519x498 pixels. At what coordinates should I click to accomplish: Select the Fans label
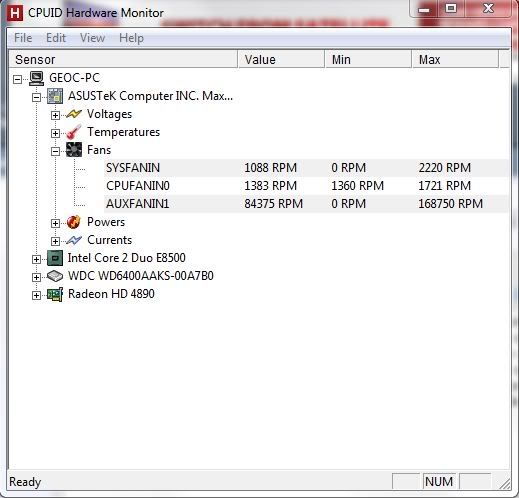[99, 150]
